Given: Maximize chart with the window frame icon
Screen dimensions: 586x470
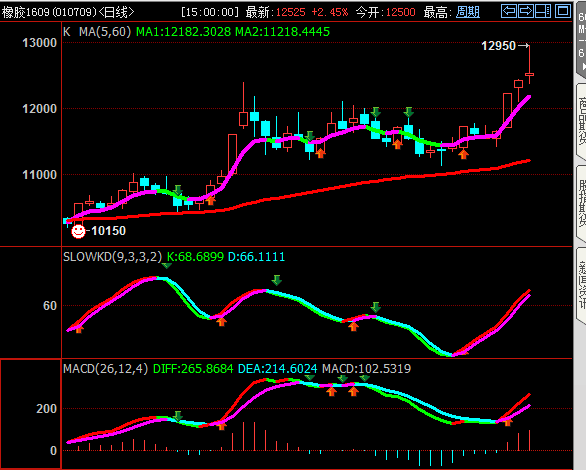Looking at the screenshot, I should pos(563,11).
